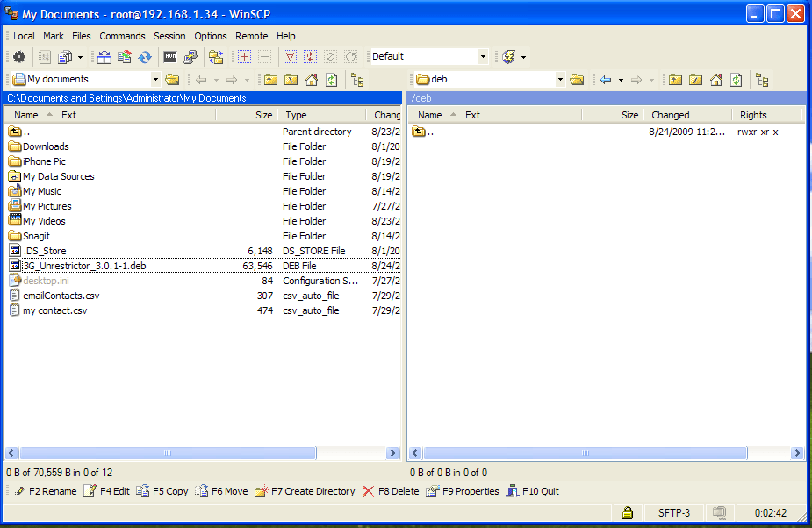Select 3G_Unrestrictor_3.0.1-1.deb file
Screen dimensions: 812x528
84,266
